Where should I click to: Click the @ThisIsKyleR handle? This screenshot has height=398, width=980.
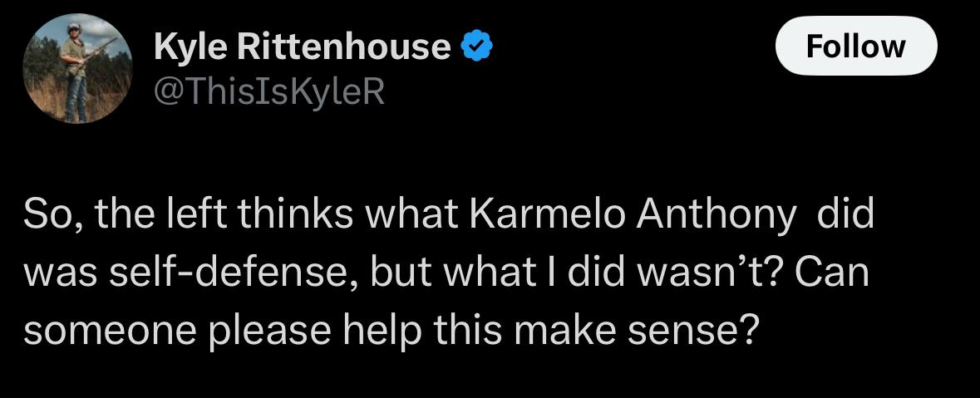[x=268, y=92]
